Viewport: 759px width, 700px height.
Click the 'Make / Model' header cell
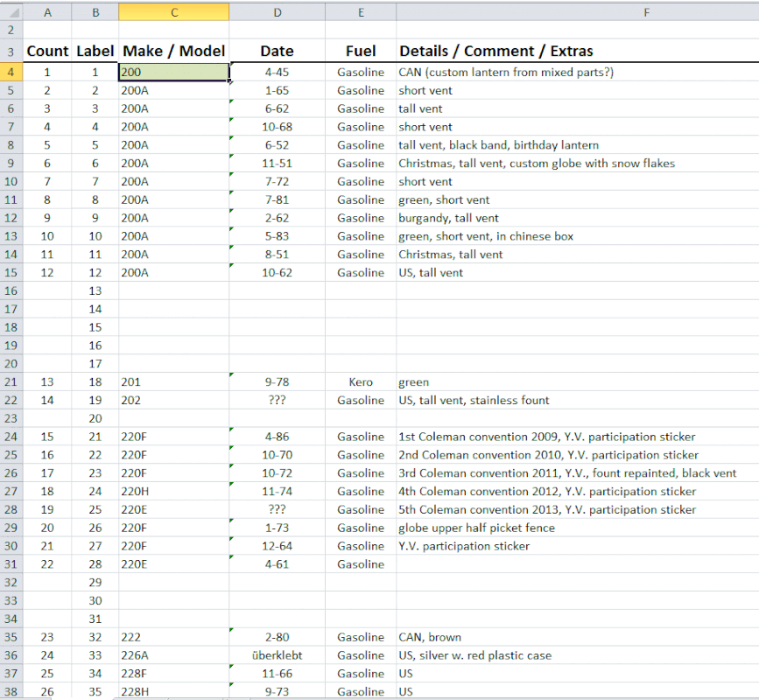pyautogui.click(x=174, y=51)
